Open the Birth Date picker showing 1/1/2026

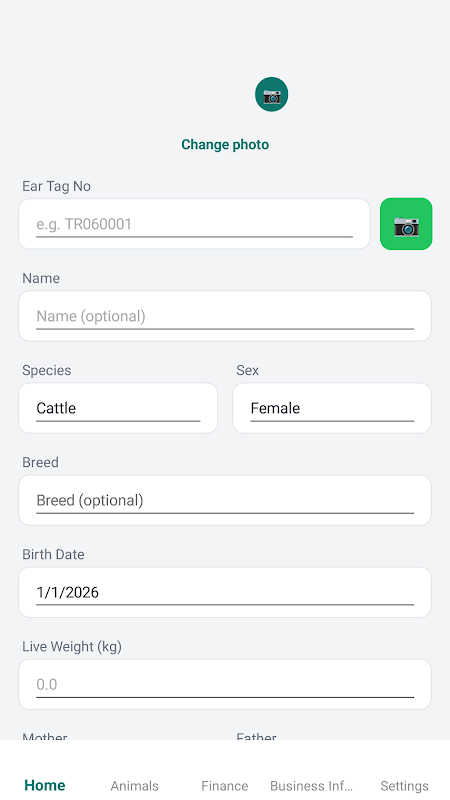225,592
